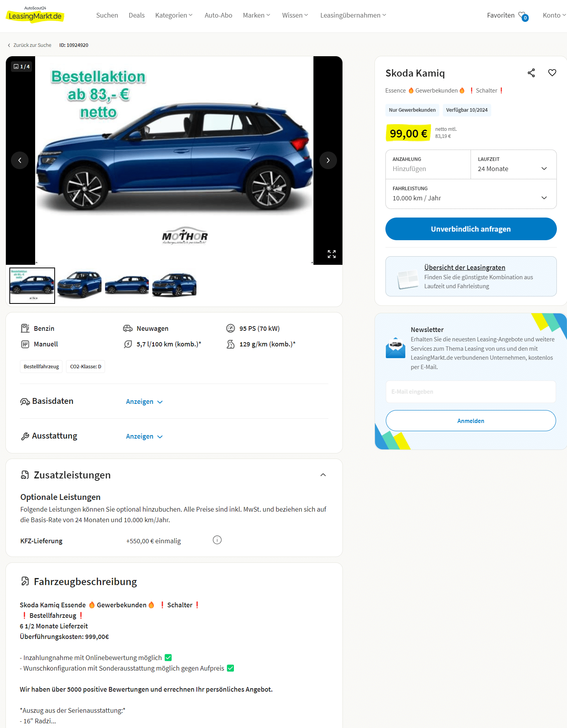Select the second car thumbnail in the gallery

pyautogui.click(x=79, y=285)
